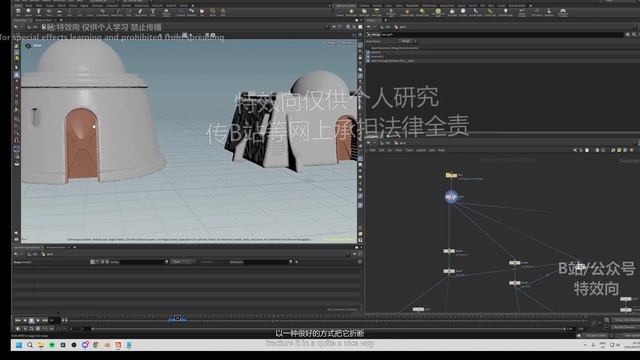The height and width of the screenshot is (360, 640).
Task: Click the Play forward button
Action: tap(38, 320)
